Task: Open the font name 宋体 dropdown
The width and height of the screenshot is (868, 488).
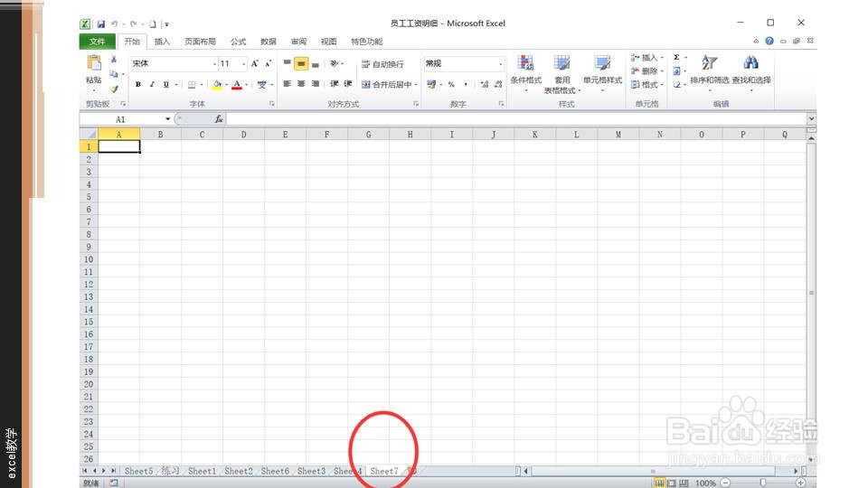Action: tap(215, 64)
